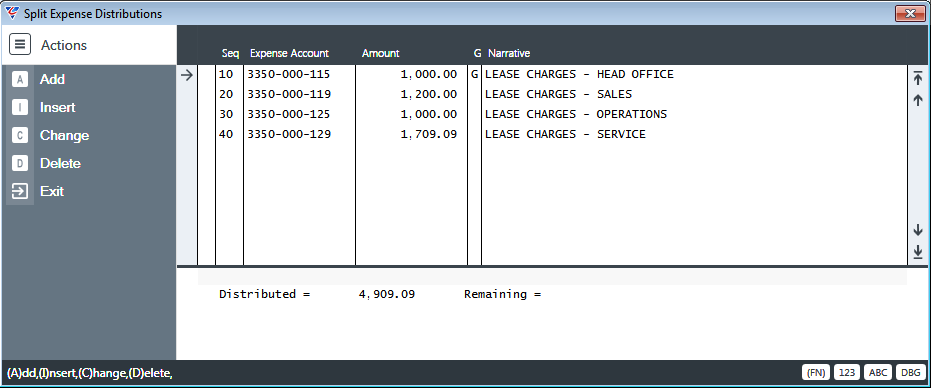Open the Actions hamburger menu icon
This screenshot has height=388, width=932.
click(x=20, y=45)
